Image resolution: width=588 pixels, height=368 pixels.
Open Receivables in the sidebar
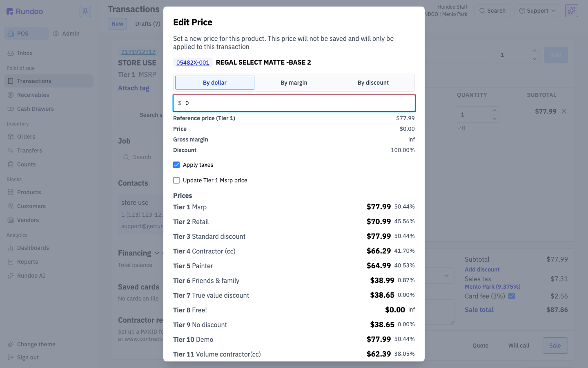[x=49, y=95]
